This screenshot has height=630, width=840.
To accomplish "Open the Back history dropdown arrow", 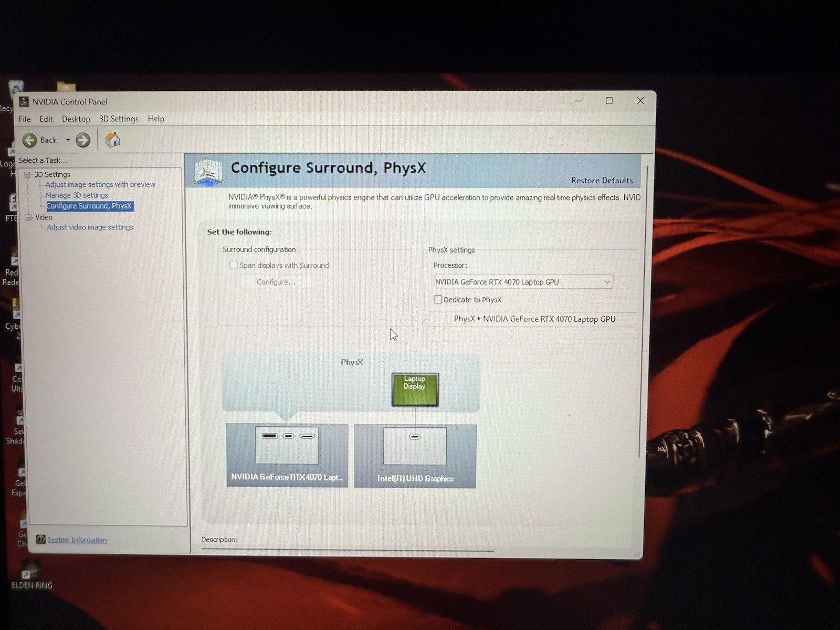I will click(x=68, y=140).
